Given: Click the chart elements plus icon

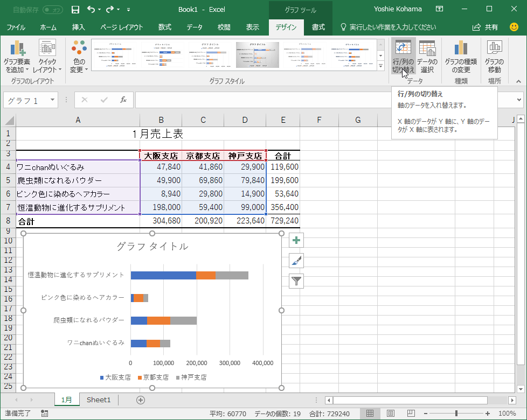Looking at the screenshot, I should point(296,240).
